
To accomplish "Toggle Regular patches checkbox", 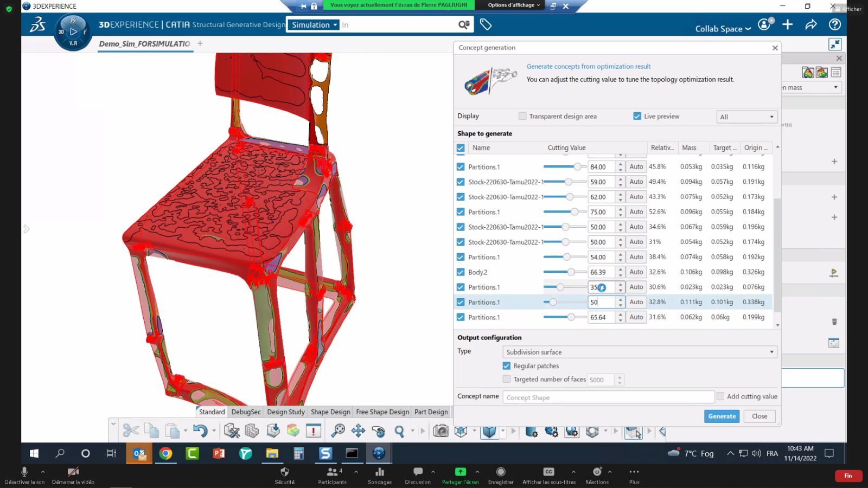I will [507, 366].
